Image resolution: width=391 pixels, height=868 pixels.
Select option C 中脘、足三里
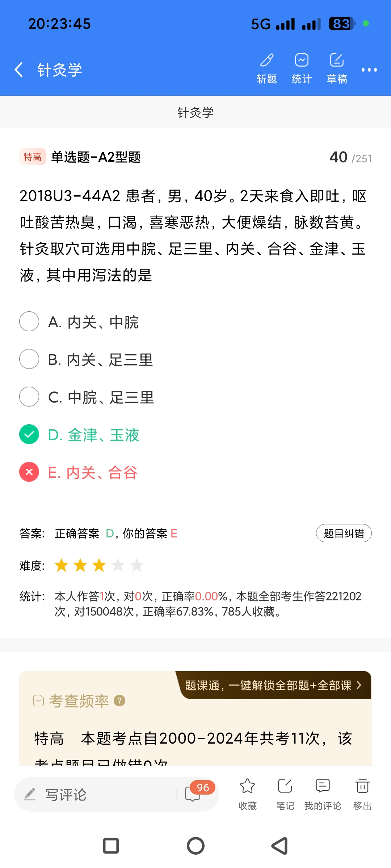[x=29, y=397]
